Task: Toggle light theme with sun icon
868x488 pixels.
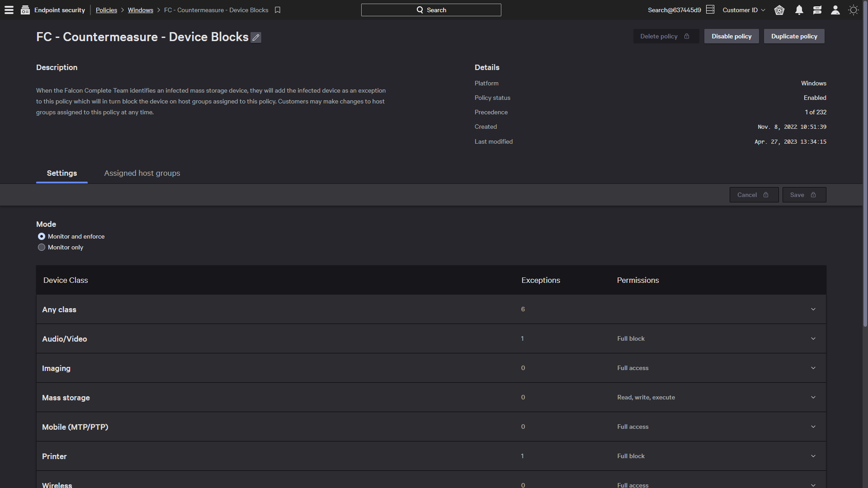Action: (x=854, y=10)
